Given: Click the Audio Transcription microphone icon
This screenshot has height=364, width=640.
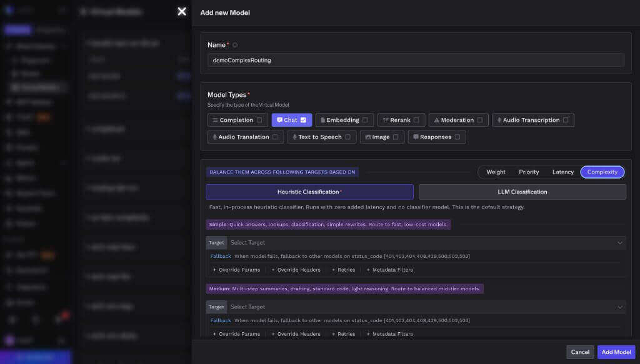Looking at the screenshot, I should [499, 120].
